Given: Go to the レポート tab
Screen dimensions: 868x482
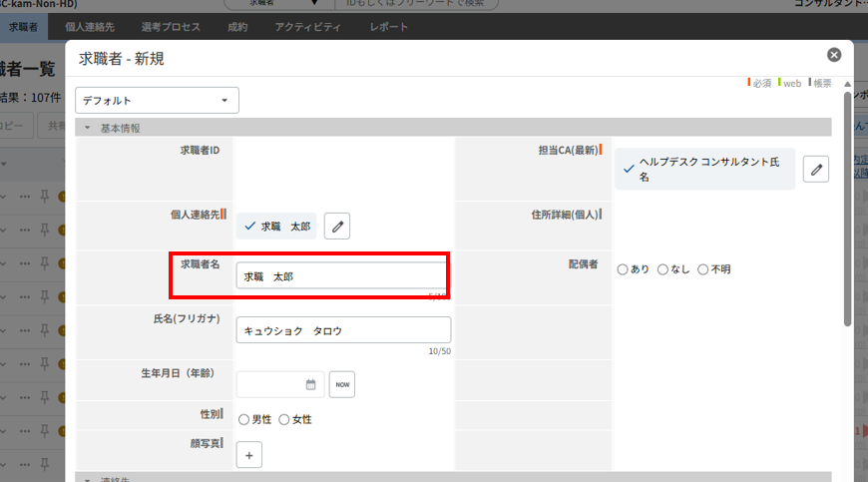Looking at the screenshot, I should [x=388, y=27].
